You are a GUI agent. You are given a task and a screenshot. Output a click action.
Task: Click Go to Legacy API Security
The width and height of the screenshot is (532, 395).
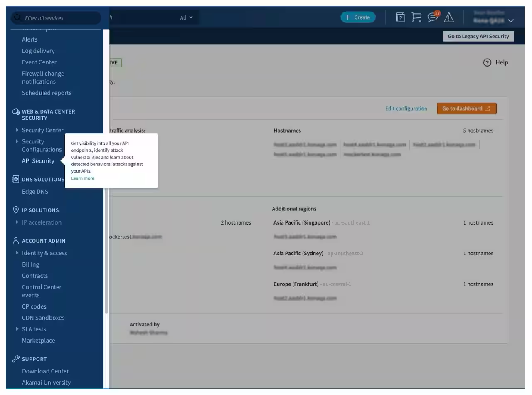pos(478,36)
